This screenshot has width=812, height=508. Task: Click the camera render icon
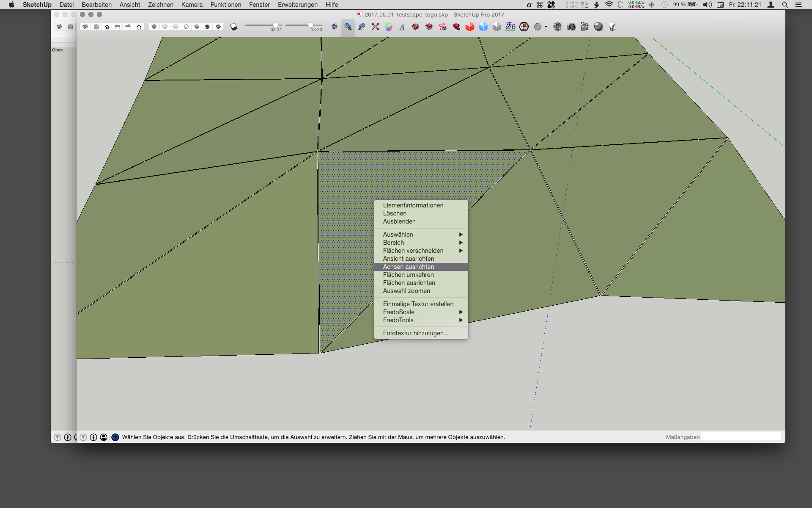click(x=571, y=27)
